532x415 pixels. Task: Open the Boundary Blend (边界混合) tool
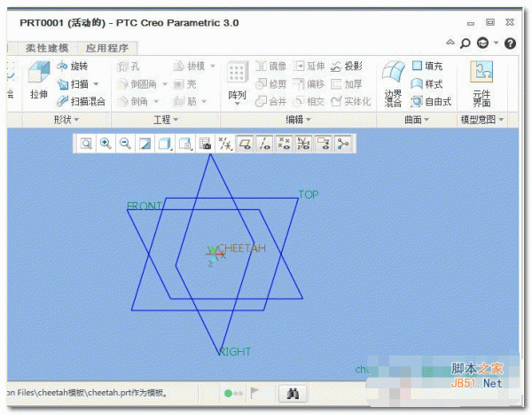(393, 84)
